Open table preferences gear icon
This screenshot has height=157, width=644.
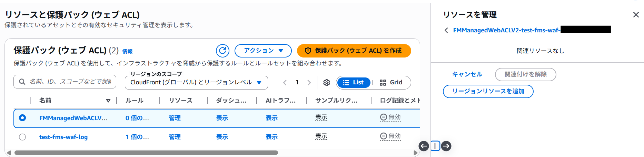(327, 83)
